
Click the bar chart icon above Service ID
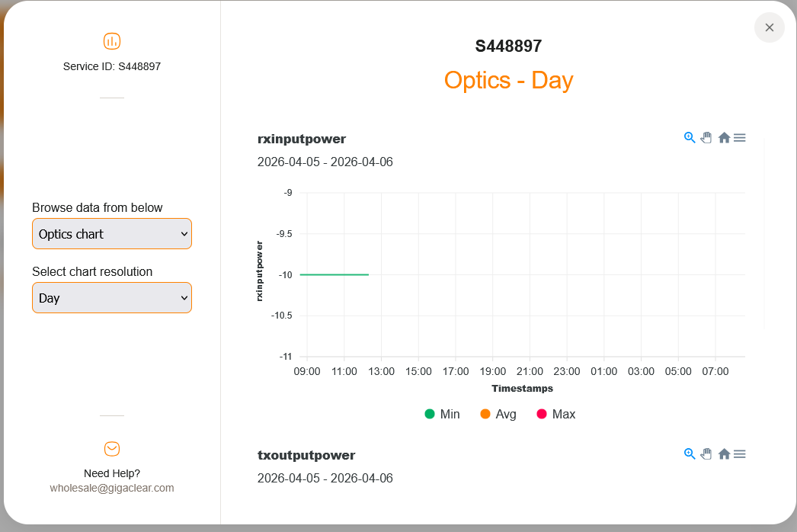click(112, 41)
